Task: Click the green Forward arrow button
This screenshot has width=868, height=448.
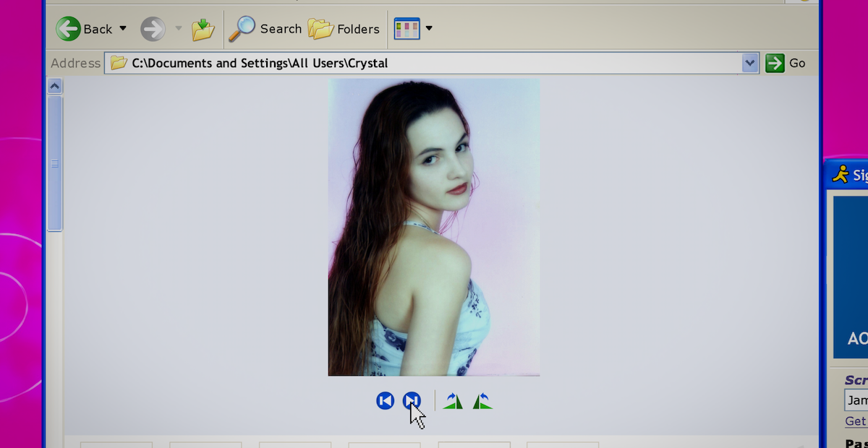Action: pyautogui.click(x=153, y=29)
